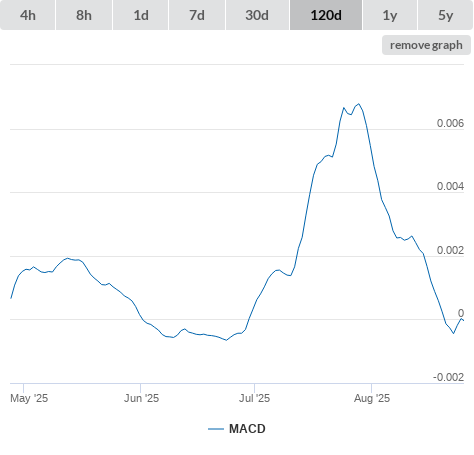Click the MACD line's highest peak
The height and width of the screenshot is (455, 474).
pos(358,104)
